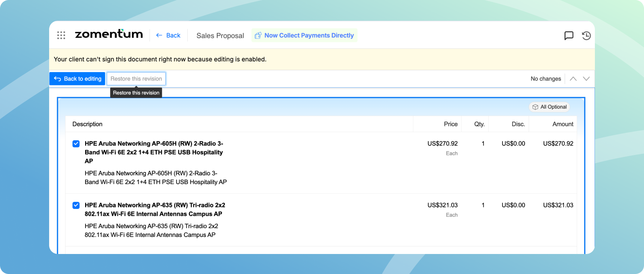Click the Description column header
The width and height of the screenshot is (644, 274).
[87, 124]
